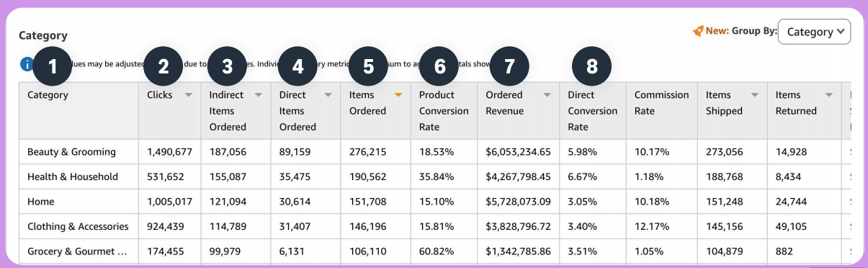The width and height of the screenshot is (868, 268).
Task: Click the 12.17% commission rate cell
Action: pos(652,226)
